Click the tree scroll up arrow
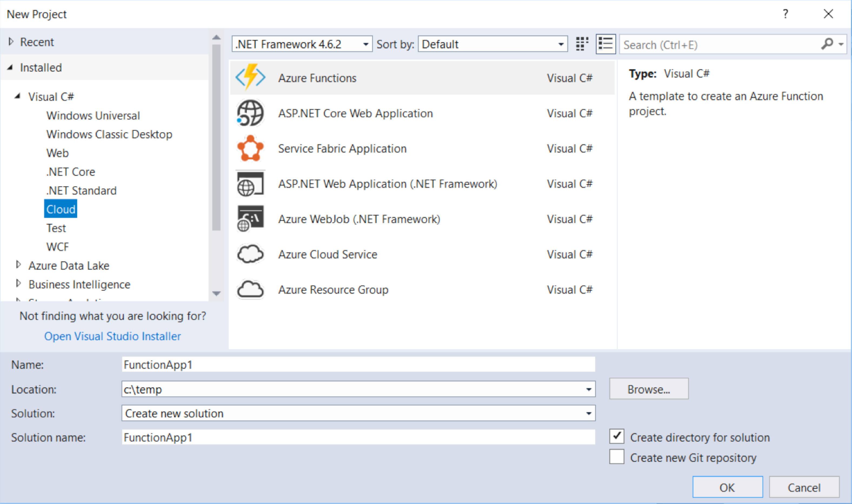The image size is (852, 504). pos(217,37)
